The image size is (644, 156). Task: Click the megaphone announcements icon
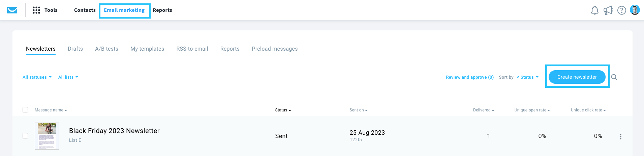coord(608,10)
